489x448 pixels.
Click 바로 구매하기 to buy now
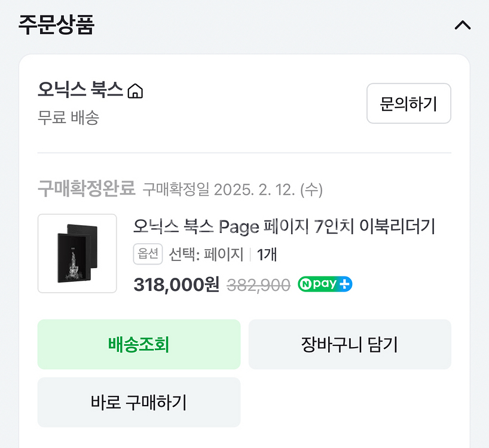click(x=139, y=402)
